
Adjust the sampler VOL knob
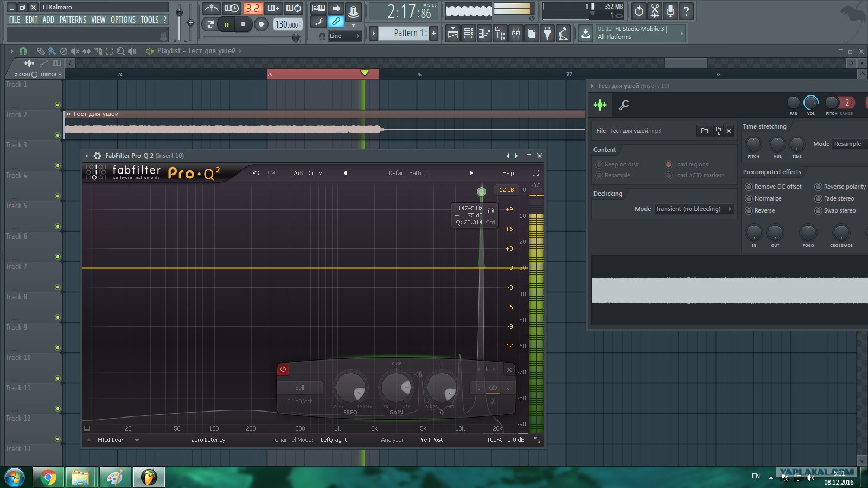point(810,102)
